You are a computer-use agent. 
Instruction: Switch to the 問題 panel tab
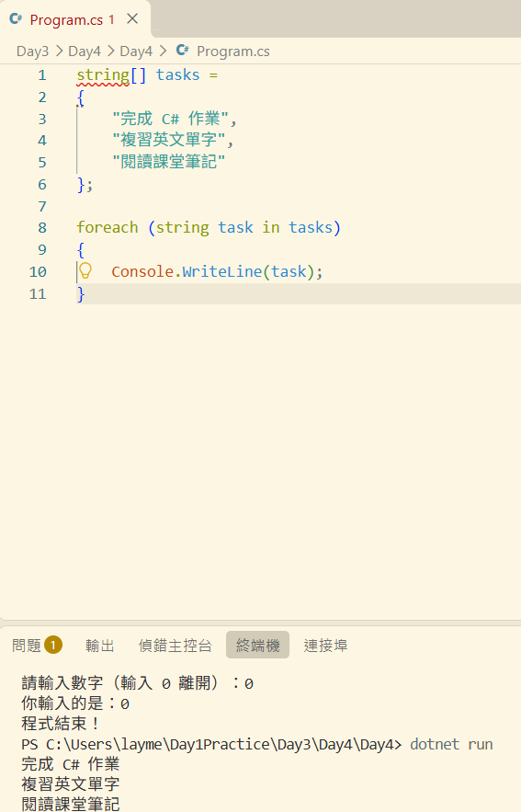27,646
